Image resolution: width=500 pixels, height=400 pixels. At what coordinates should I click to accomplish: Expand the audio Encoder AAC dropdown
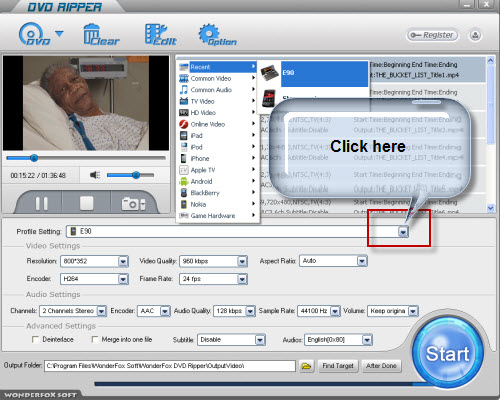165,311
